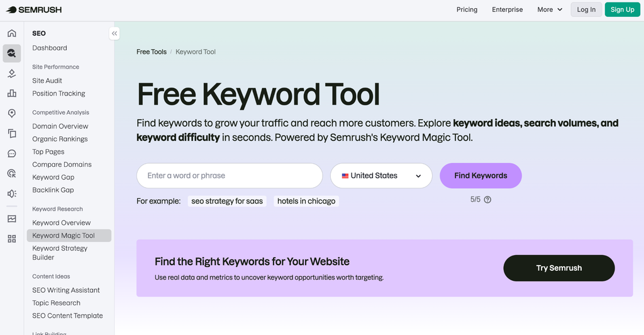Click the Competitive Analysis section label
This screenshot has width=644, height=335.
pos(61,112)
